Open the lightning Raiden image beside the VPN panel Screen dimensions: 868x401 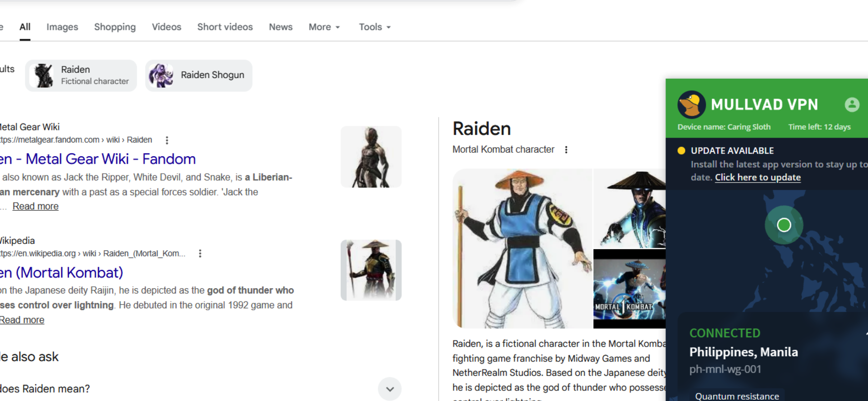(629, 208)
